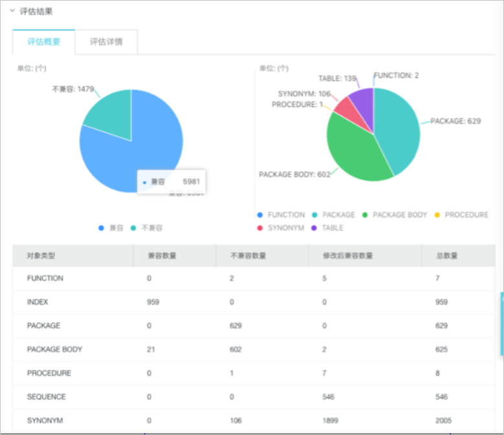Toggle the 兼容 legend item

[111, 228]
